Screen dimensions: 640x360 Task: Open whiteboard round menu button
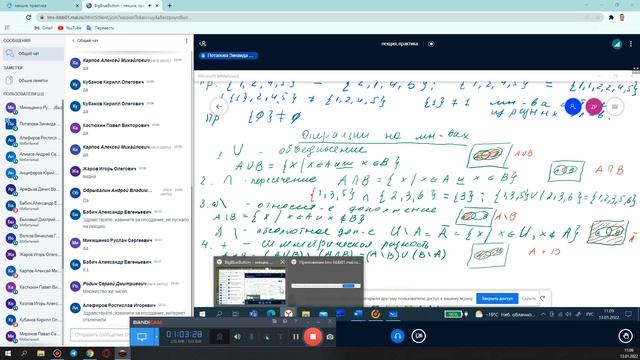[x=615, y=107]
